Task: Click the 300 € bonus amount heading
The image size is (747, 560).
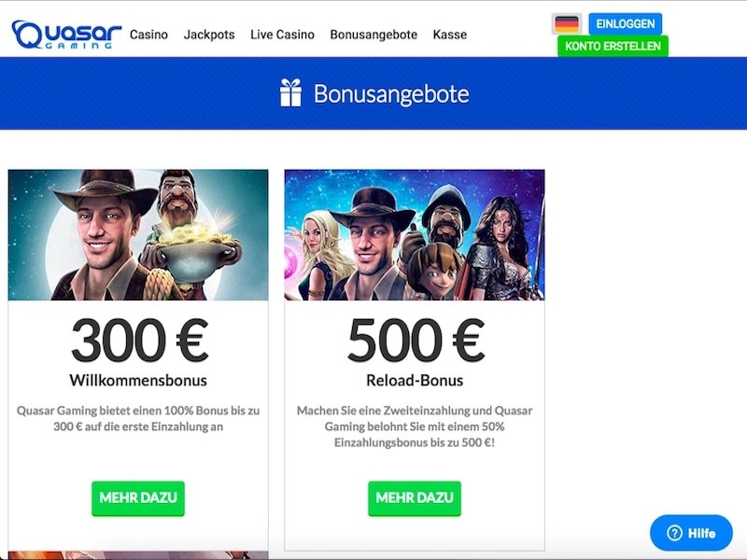Action: click(x=139, y=340)
